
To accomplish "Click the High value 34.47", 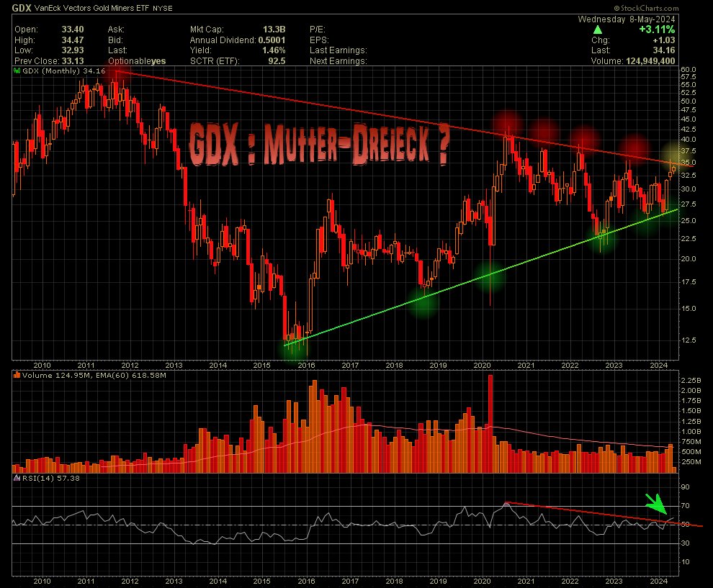I will 73,40.
